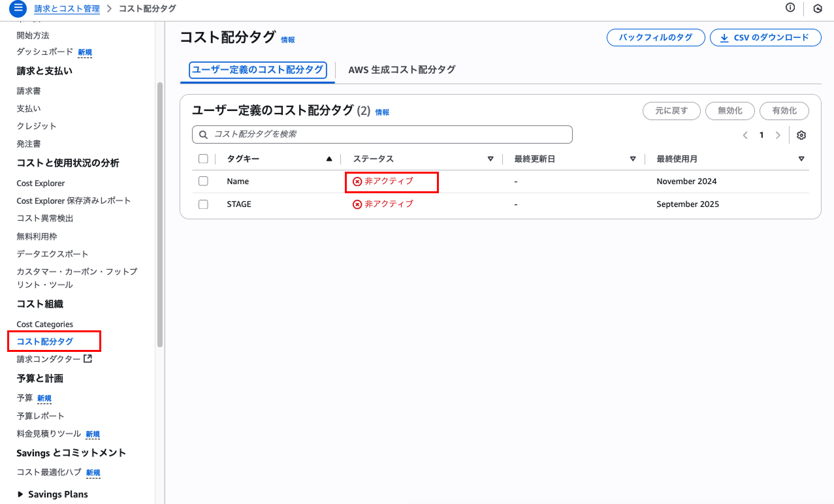This screenshot has height=504, width=834.
Task: Click バックフィルのタグ button
Action: [656, 38]
